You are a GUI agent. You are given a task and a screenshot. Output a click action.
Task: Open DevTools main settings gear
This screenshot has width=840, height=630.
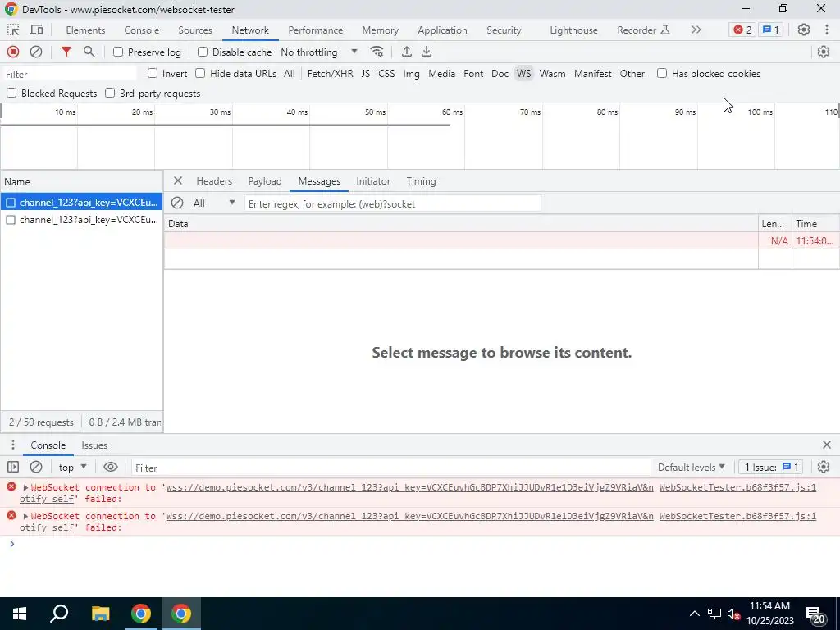click(x=804, y=30)
